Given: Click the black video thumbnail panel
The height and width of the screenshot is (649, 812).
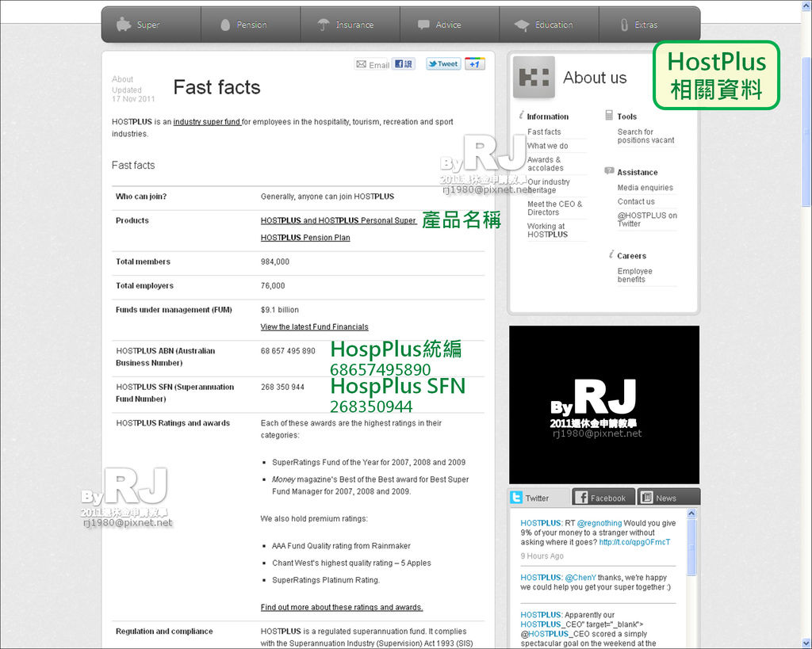Looking at the screenshot, I should (x=603, y=405).
